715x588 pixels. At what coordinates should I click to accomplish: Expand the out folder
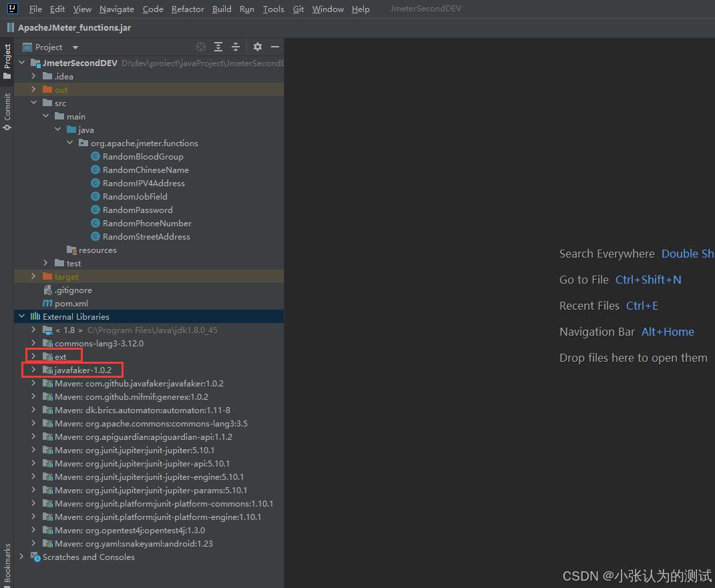(x=34, y=89)
